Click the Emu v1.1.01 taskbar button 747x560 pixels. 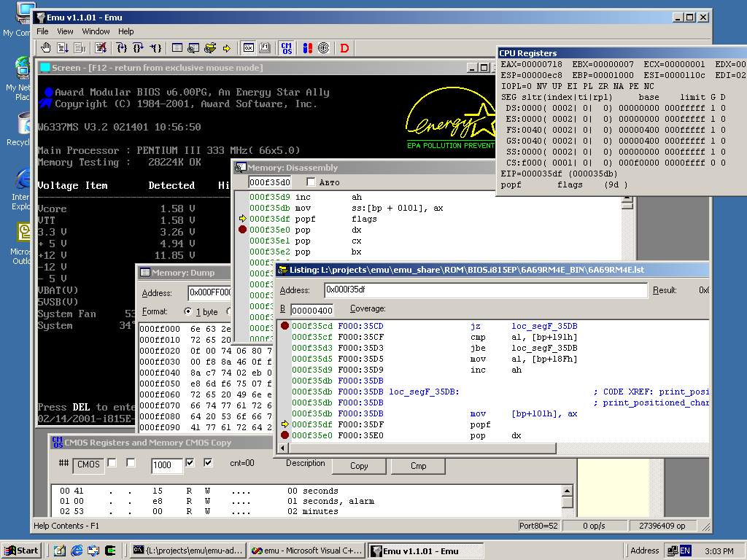coord(426,551)
